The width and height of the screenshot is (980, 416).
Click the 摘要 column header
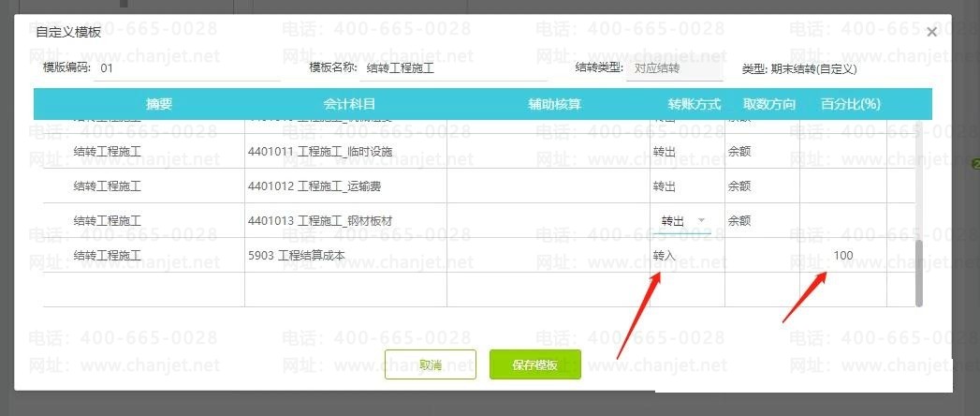click(x=159, y=104)
